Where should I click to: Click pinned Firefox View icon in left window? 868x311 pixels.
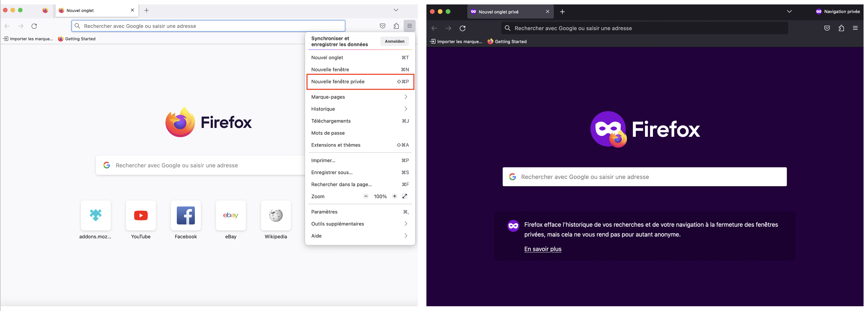click(x=45, y=10)
